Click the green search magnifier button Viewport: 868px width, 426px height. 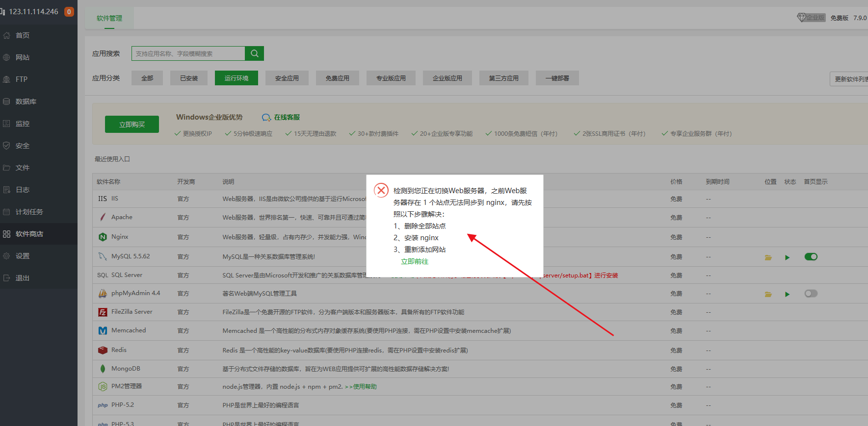pos(255,53)
